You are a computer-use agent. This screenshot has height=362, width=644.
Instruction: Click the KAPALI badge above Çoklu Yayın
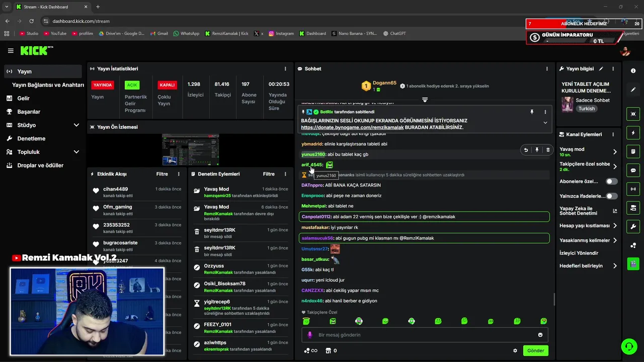[167, 85]
